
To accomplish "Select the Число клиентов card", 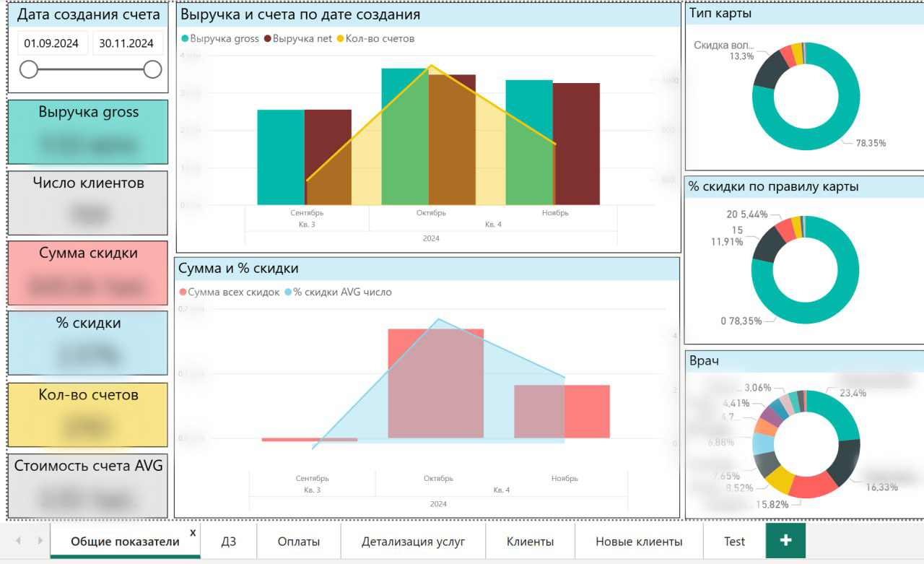I will coord(88,203).
